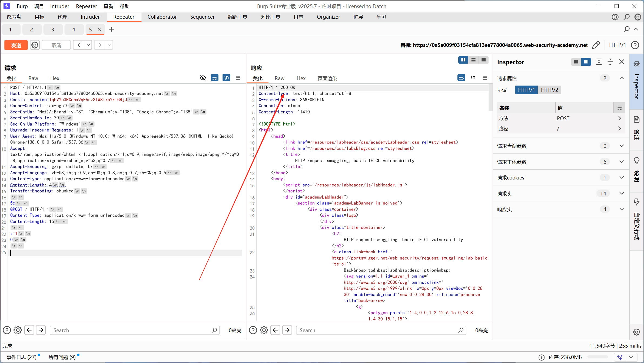The width and height of the screenshot is (644, 363).
Task: Switch request view to Hex
Action: (55, 78)
